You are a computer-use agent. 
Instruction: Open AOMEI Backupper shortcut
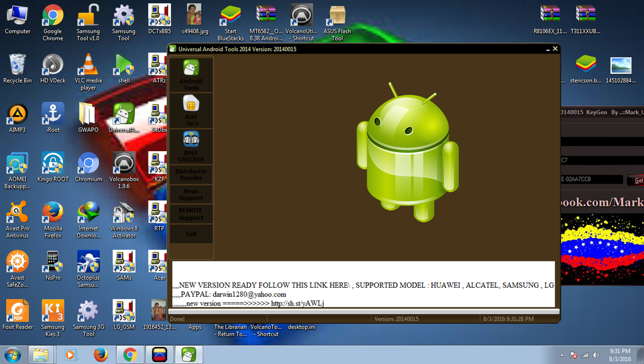17,171
